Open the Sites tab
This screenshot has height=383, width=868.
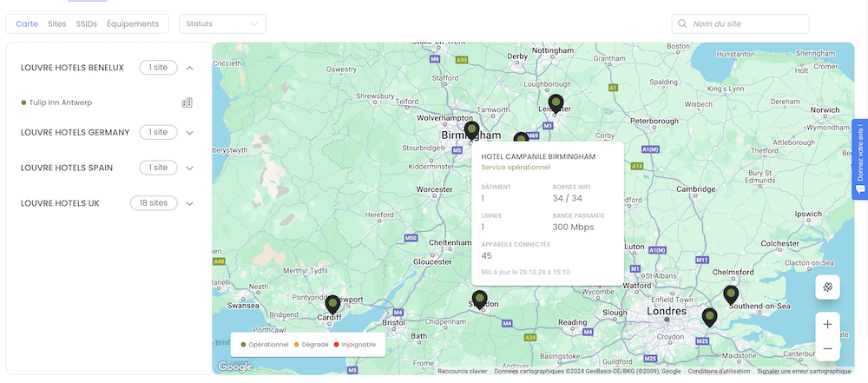[57, 23]
